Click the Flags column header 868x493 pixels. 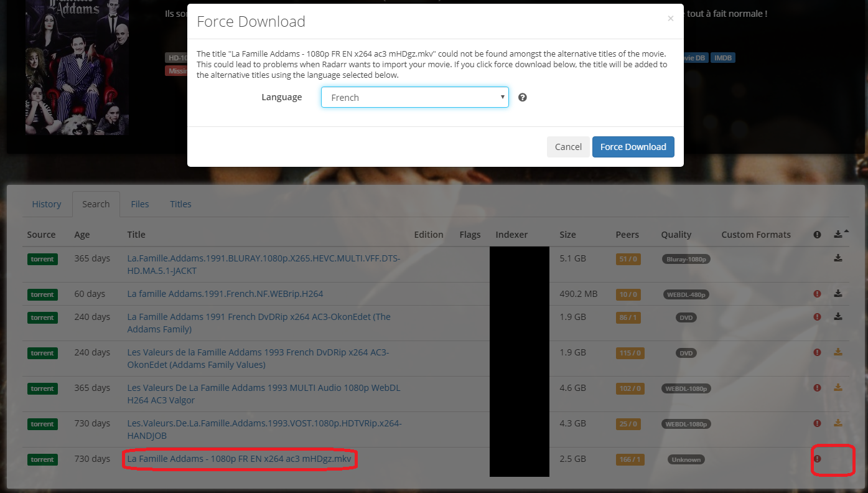tap(470, 235)
